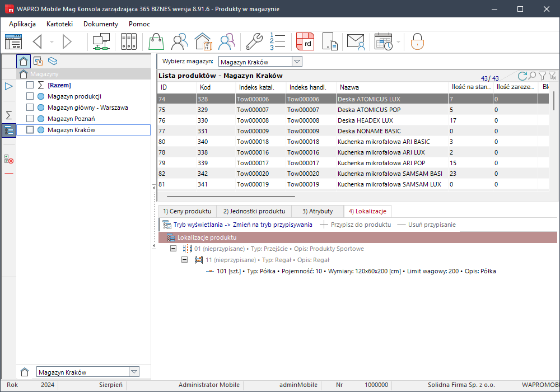Viewport: 560px width, 392px height.
Task: Tick the Magazyn Poznań checkbox
Action: point(30,119)
